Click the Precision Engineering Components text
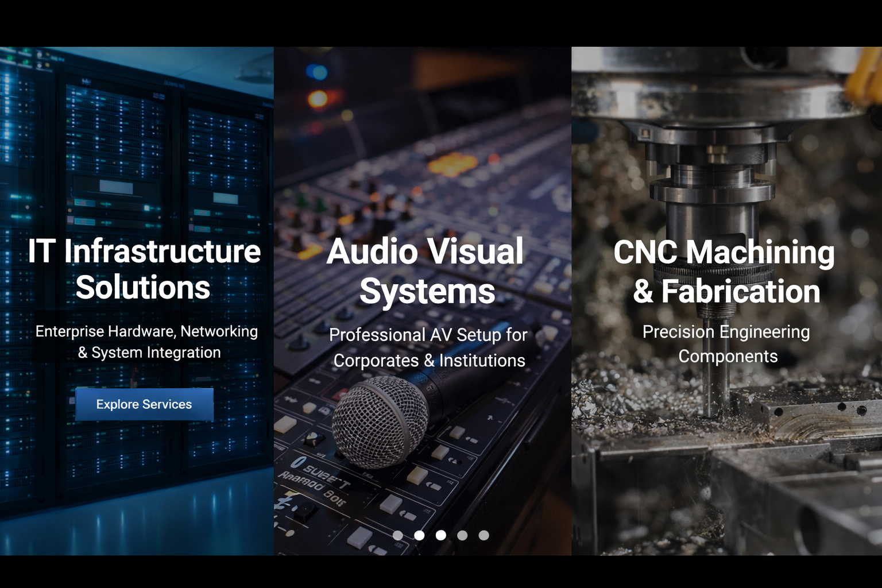The width and height of the screenshot is (882, 588). pos(726,344)
